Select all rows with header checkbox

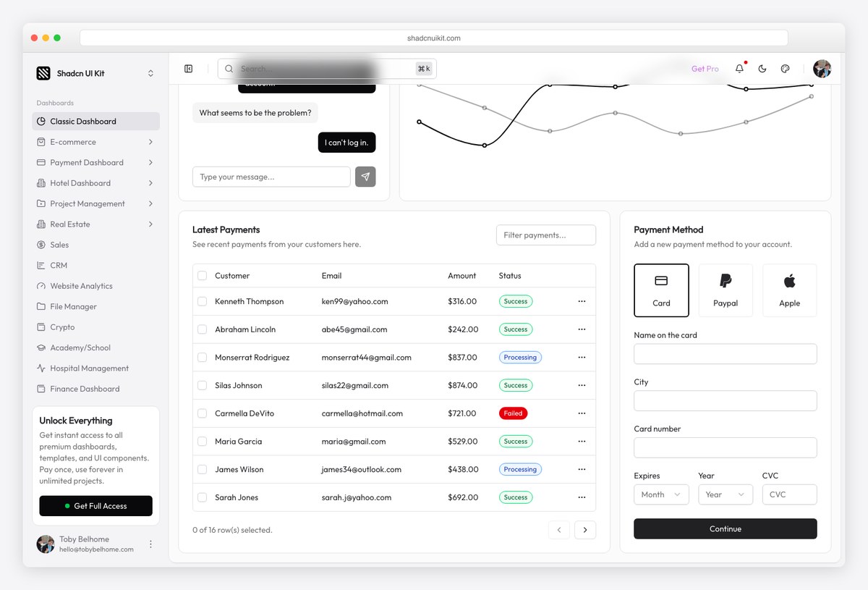[x=203, y=276]
